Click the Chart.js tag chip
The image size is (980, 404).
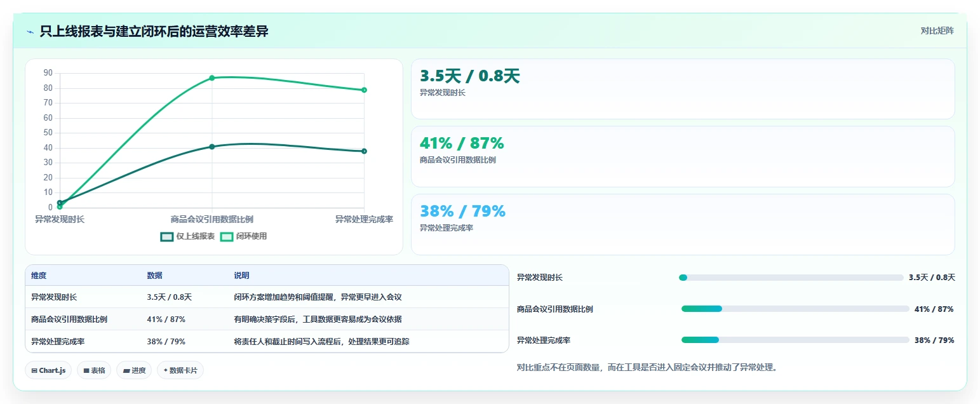(x=48, y=370)
